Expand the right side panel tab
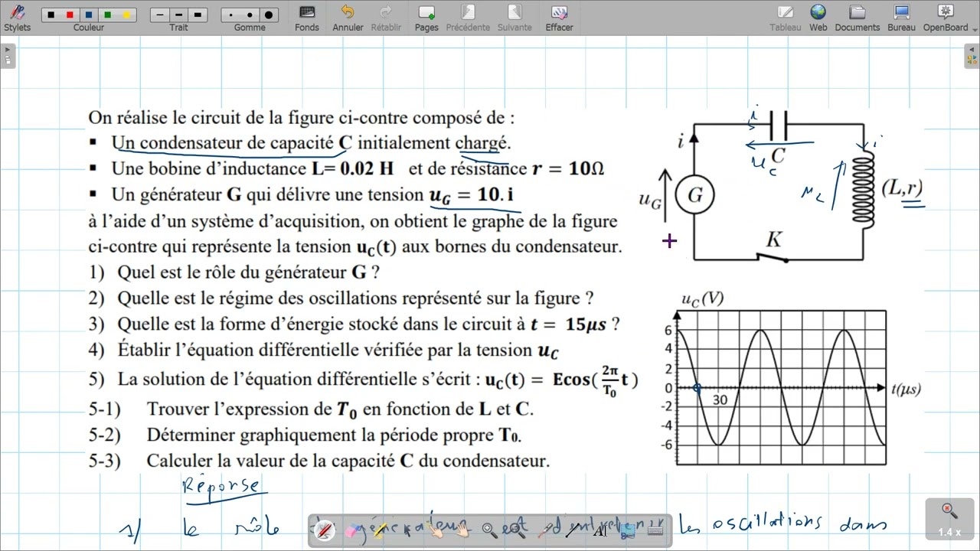The width and height of the screenshot is (980, 551). (x=972, y=55)
